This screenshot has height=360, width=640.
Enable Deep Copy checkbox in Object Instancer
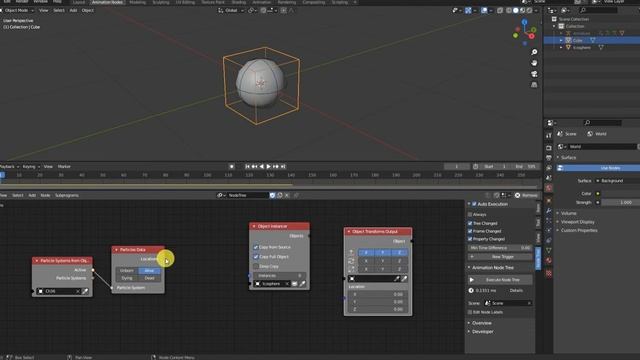tap(256, 267)
